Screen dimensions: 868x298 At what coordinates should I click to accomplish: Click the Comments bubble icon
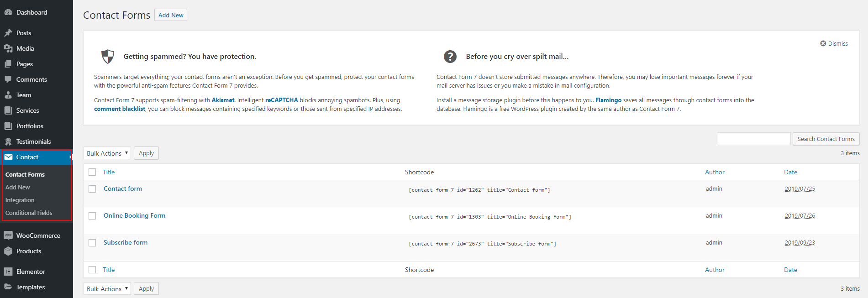[8, 79]
